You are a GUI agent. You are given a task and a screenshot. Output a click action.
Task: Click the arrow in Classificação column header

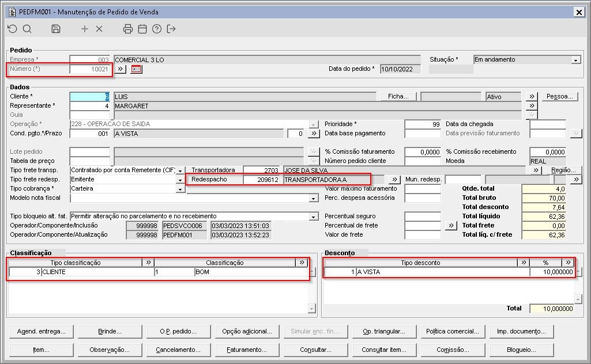[x=302, y=263]
